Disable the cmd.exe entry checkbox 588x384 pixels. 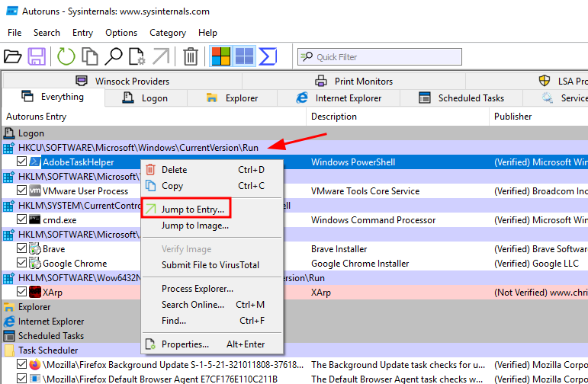click(22, 219)
